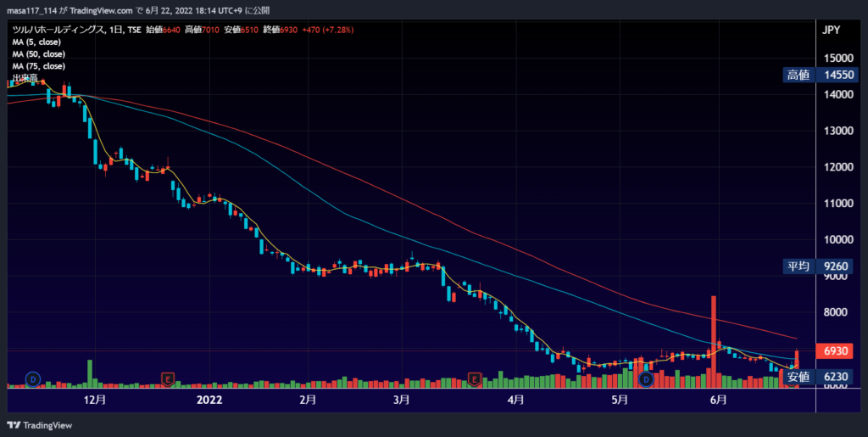868x437 pixels.
Task: Click the 6月 time axis label
Action: (x=718, y=400)
